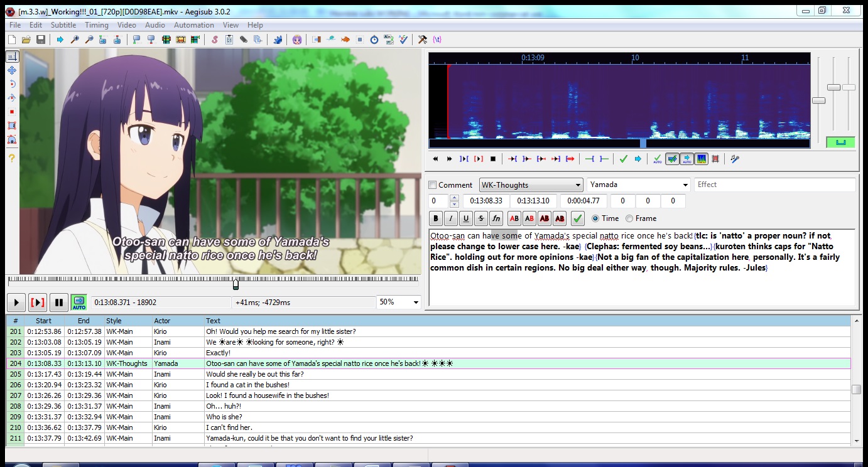This screenshot has width=868, height=467.
Task: Open the Automation menu
Action: pos(193,25)
